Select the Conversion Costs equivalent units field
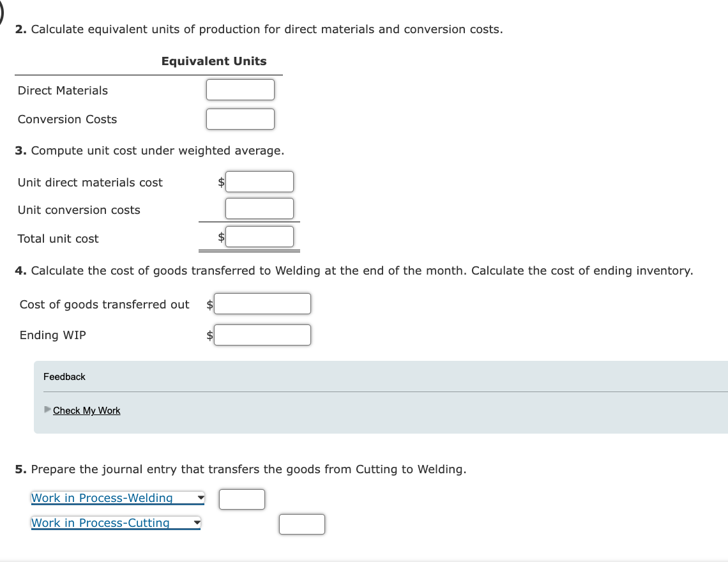Image resolution: width=728 pixels, height=562 pixels. coord(240,119)
